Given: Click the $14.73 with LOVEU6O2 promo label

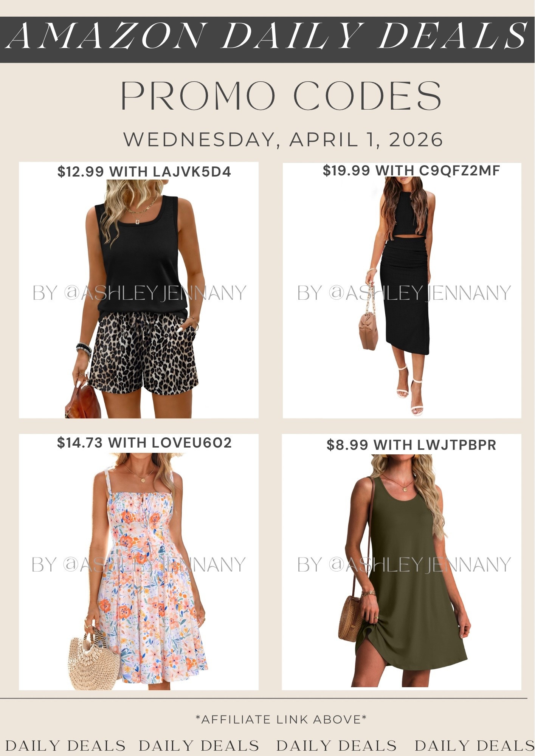Looking at the screenshot, I should [144, 443].
